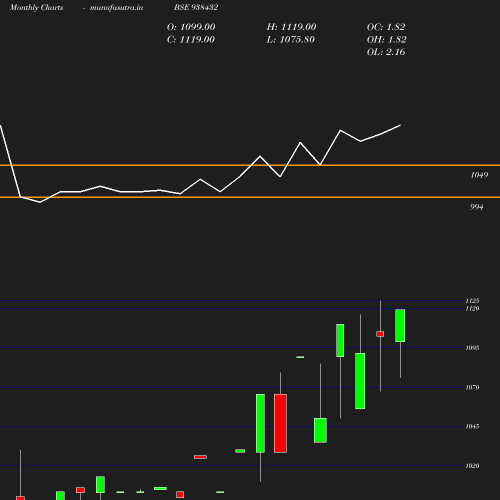500x500 pixels.
Task: Click the 'OC: 1.82' value
Action: pos(386,27)
